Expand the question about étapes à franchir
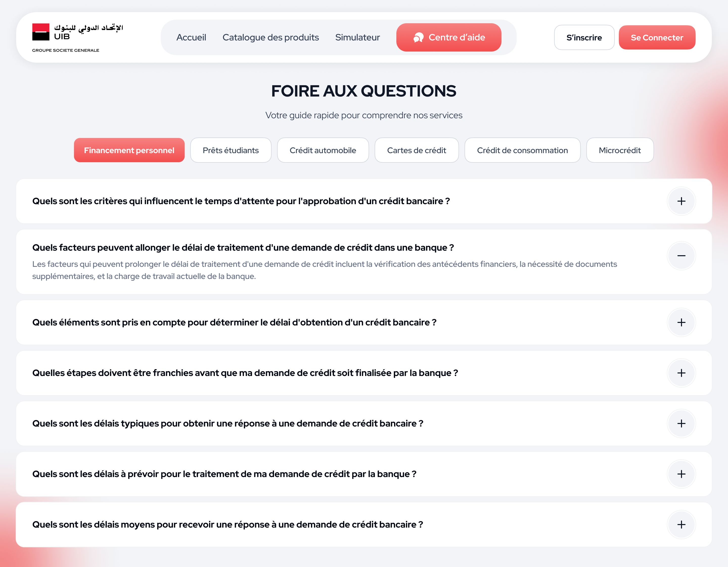 pos(681,373)
